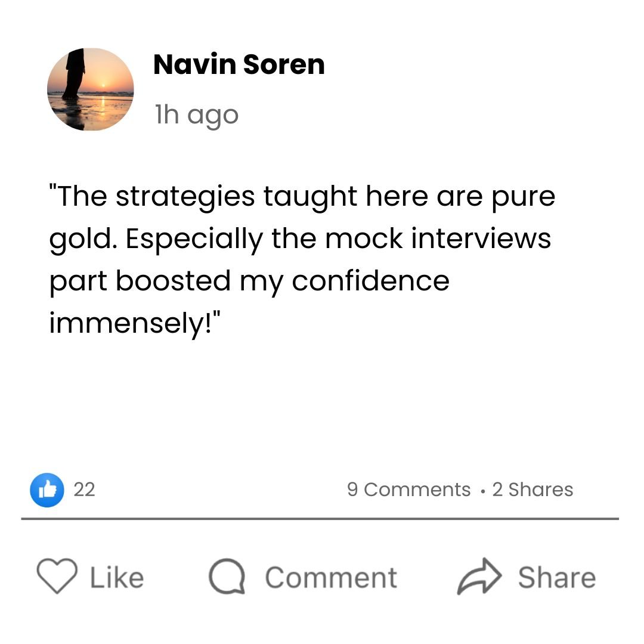Viewport: 644px width, 644px height.
Task: Click the heart icon to like the post
Action: [57, 576]
